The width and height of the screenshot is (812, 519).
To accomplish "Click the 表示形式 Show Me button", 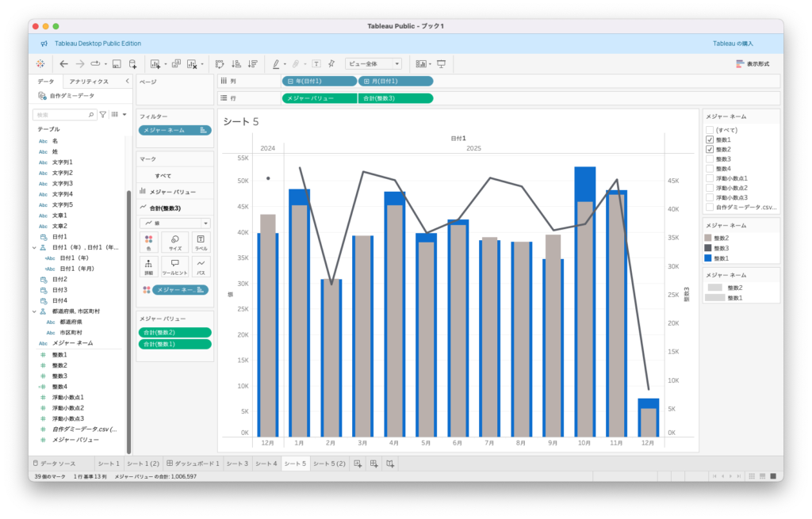I will click(x=752, y=63).
